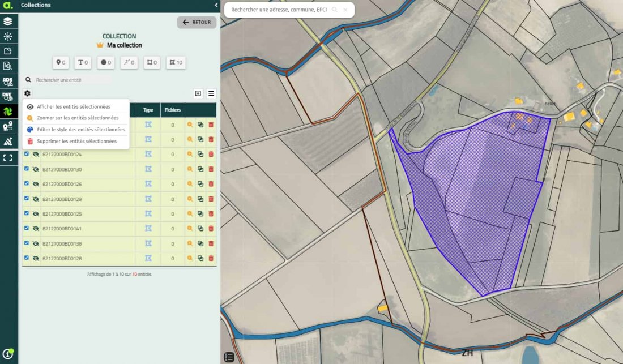This screenshot has width=623, height=364.
Task: Toggle visibility eye for entity 82127000BD0141
Action: coord(35,229)
